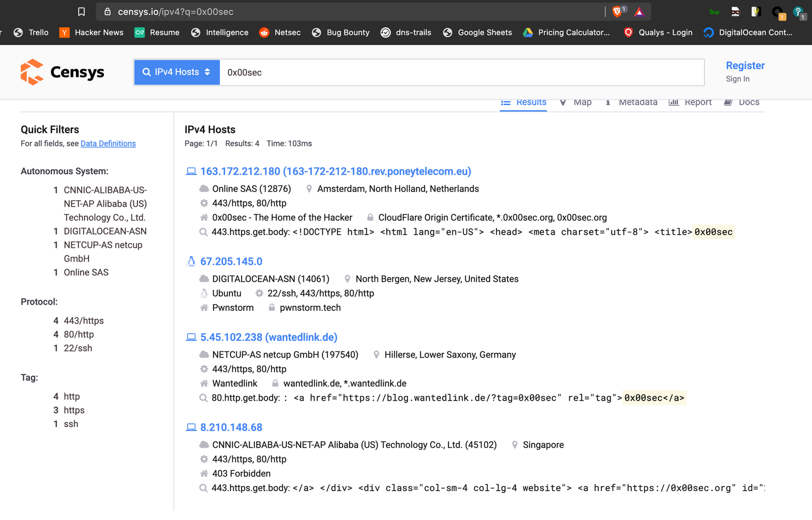Click cloud icon next to Online SAS (12876)
Image resolution: width=812 pixels, height=520 pixels.
(x=204, y=189)
